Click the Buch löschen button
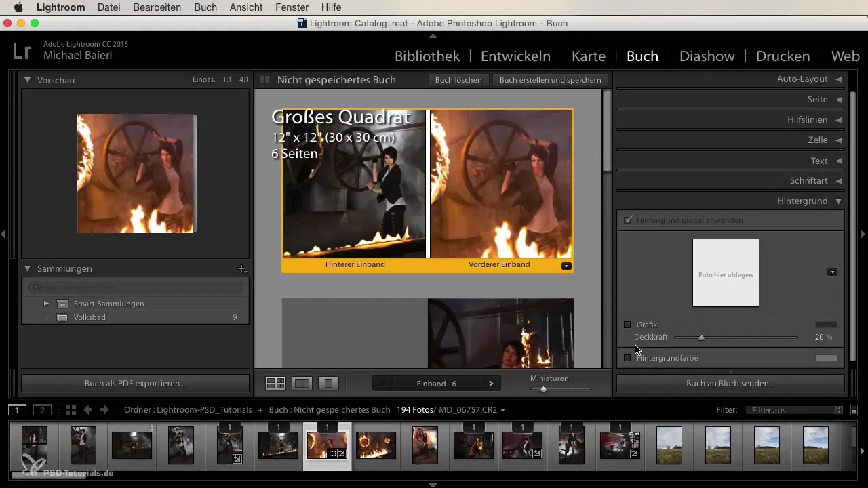Image resolution: width=868 pixels, height=488 pixels. (458, 80)
